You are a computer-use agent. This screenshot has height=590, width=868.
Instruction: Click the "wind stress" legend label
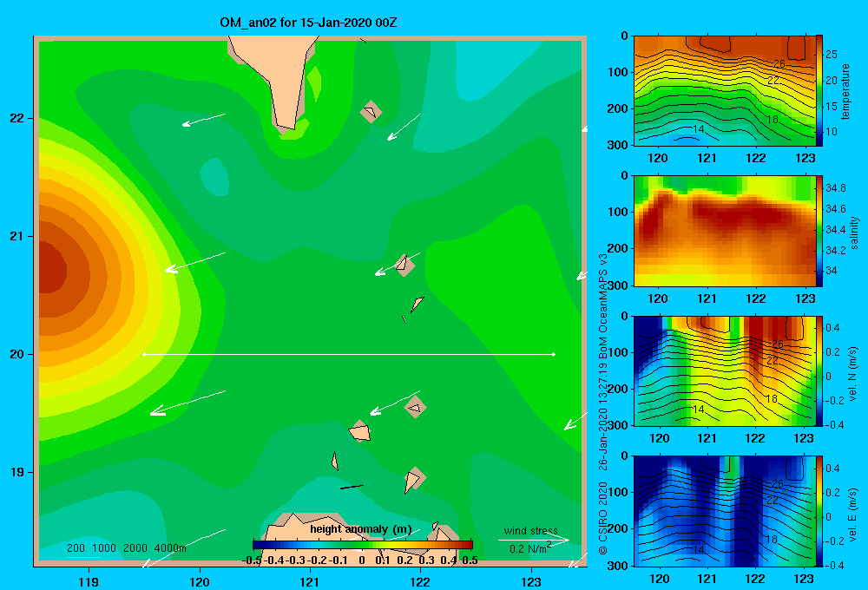coord(530,531)
